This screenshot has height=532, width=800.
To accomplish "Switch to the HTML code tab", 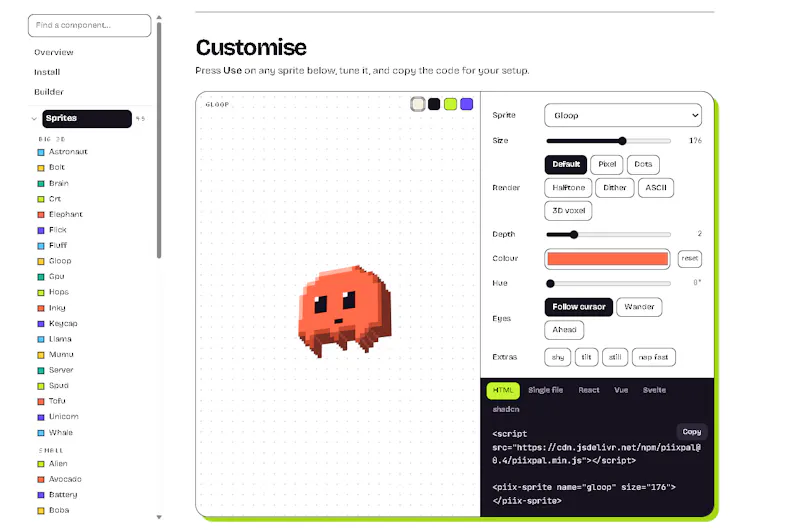I will (503, 390).
